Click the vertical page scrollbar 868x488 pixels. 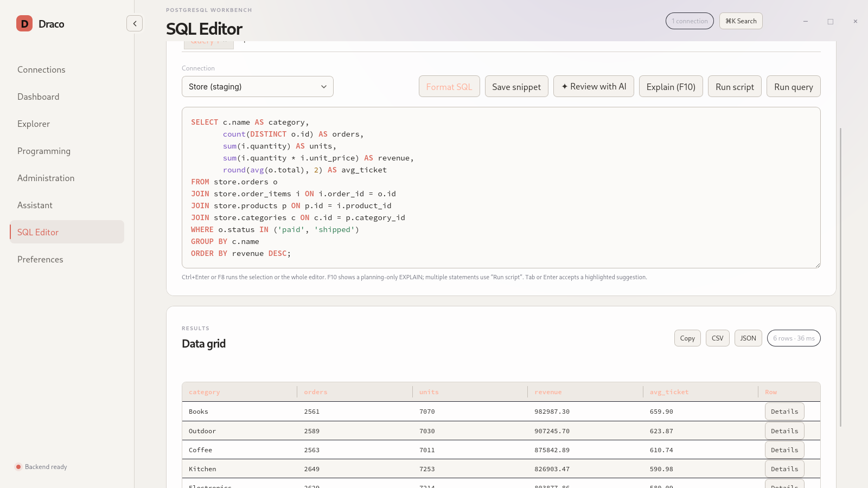click(841, 277)
